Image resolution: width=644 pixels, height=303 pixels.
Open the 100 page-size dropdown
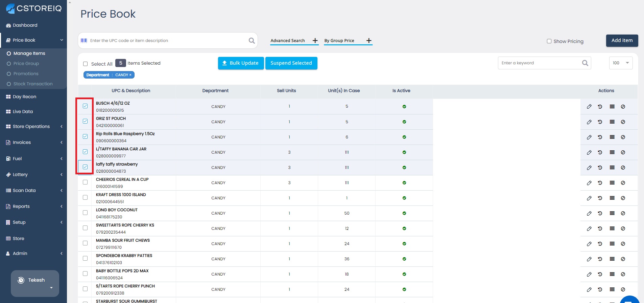(621, 63)
